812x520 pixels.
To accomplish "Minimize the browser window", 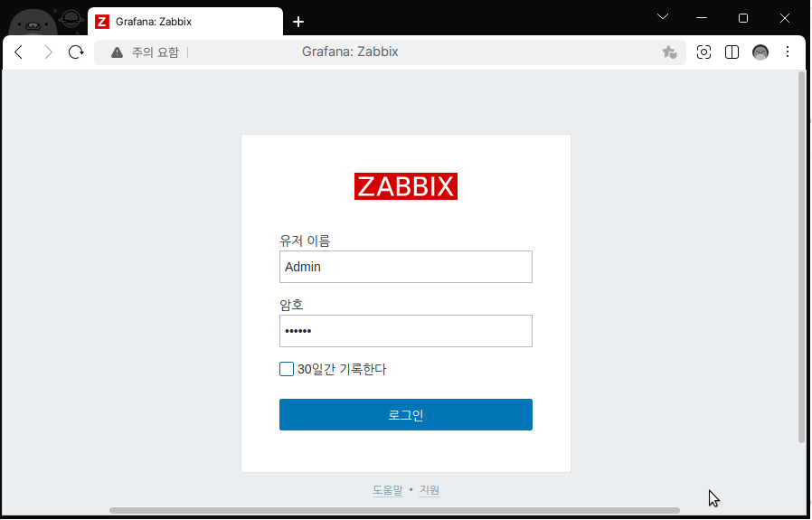I will coord(702,17).
